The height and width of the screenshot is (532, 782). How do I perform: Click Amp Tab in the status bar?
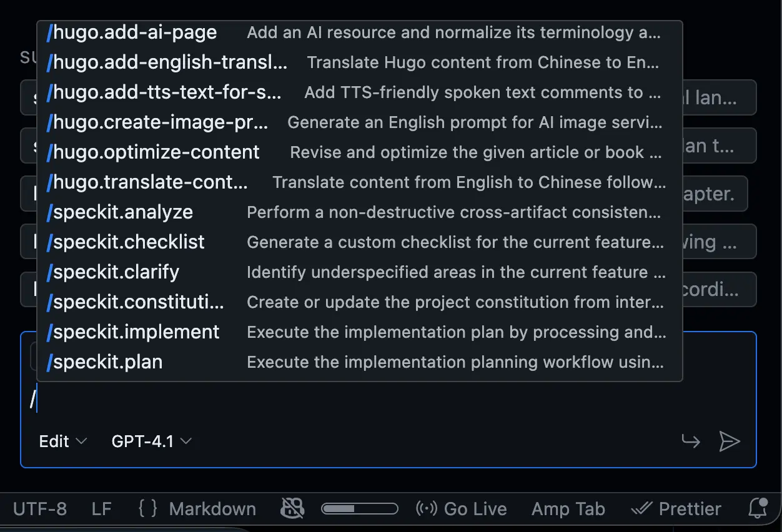pos(568,508)
